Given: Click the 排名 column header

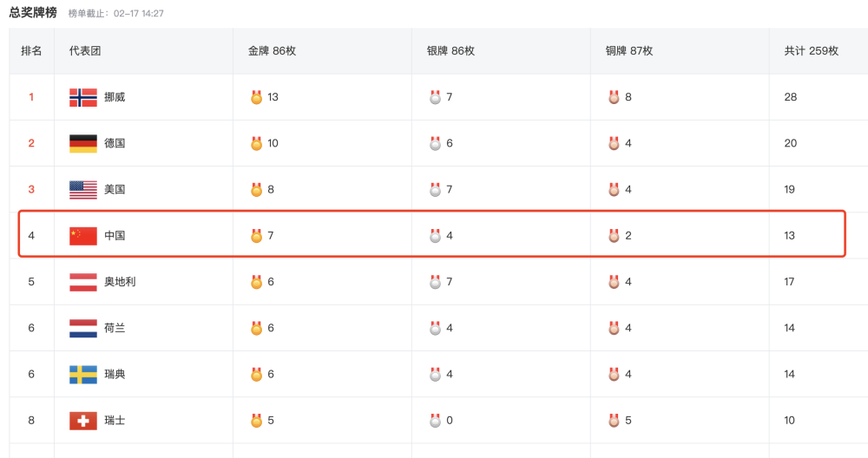Looking at the screenshot, I should pos(31,51).
